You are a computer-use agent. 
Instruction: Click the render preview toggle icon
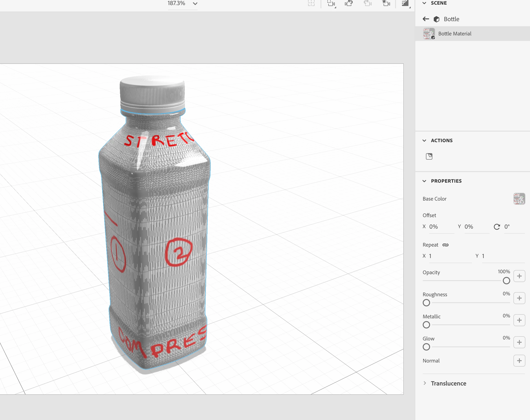(x=405, y=3)
